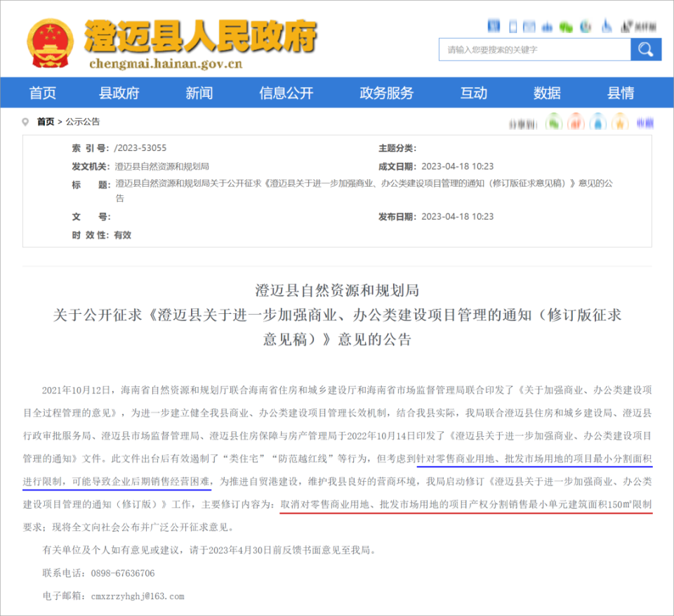This screenshot has height=616, width=674.
Task: Click the issuing agency 澄迈县自然资源和规划局 in the info table
Action: [x=161, y=166]
